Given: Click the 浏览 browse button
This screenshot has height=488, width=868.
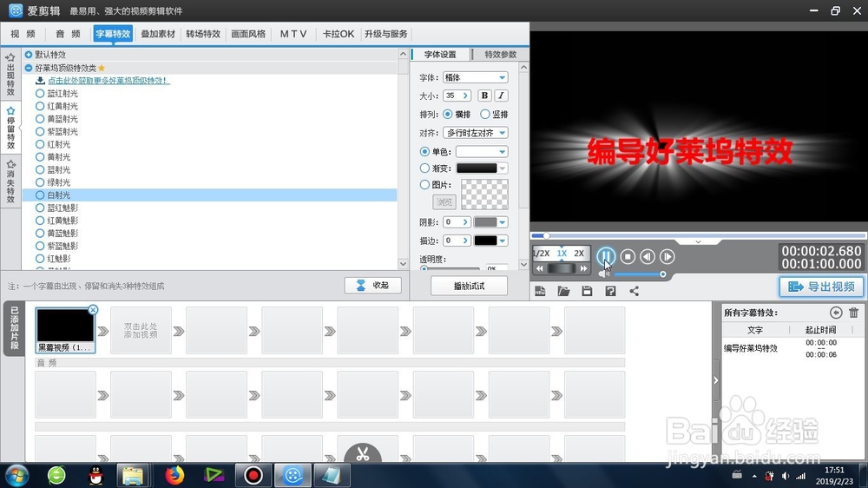Looking at the screenshot, I should click(444, 201).
